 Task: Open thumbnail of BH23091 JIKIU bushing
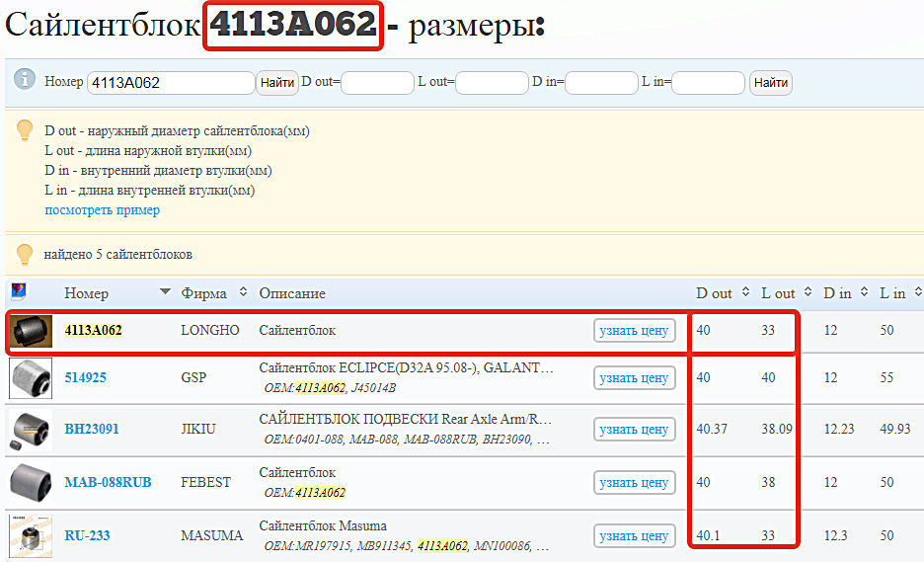(x=31, y=430)
